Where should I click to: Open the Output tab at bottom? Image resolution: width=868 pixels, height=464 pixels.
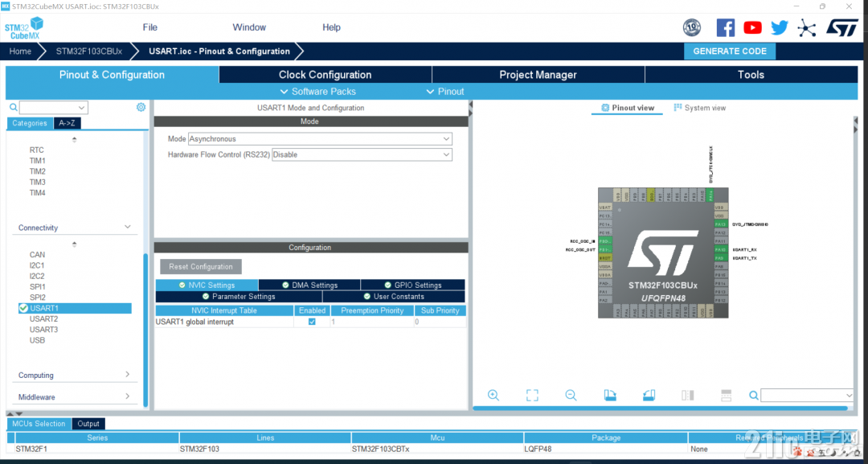click(88, 424)
